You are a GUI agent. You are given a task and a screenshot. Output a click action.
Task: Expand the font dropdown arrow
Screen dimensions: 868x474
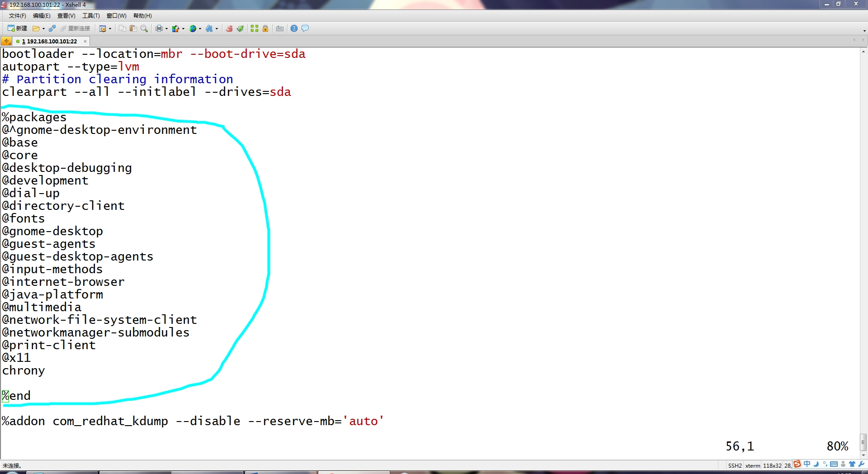coord(217,28)
